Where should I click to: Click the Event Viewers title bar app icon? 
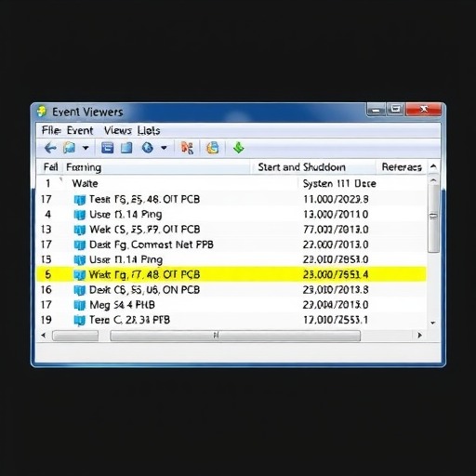coord(42,112)
